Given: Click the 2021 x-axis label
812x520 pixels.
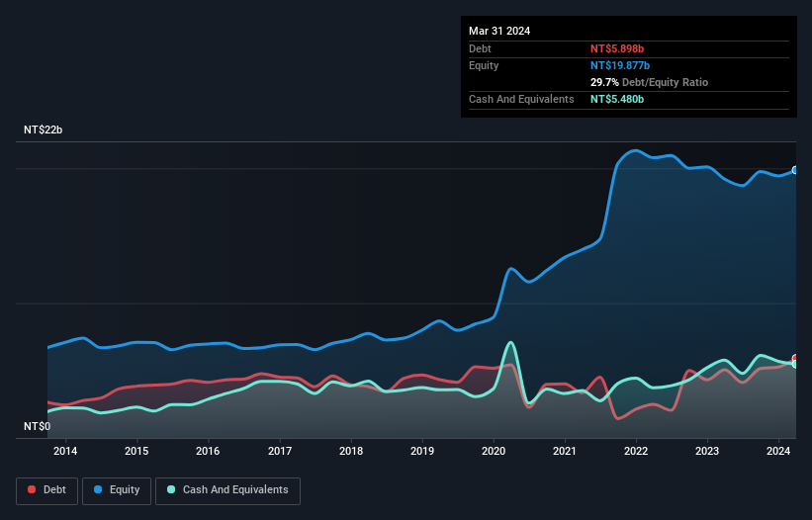Looking at the screenshot, I should pos(565,451).
